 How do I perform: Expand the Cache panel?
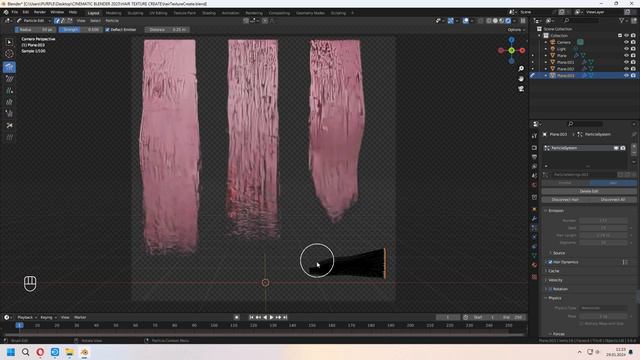click(x=554, y=271)
